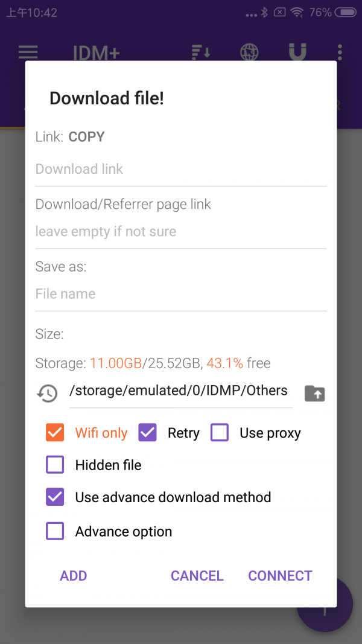Uncheck the Wifi only checkbox
The image size is (362, 644).
tap(55, 433)
